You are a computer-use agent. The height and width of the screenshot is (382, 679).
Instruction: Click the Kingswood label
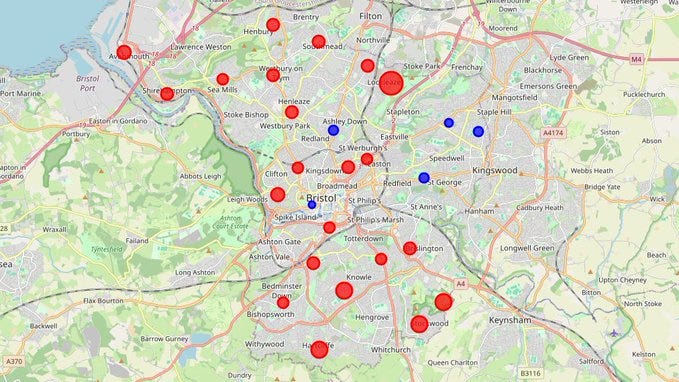(495, 171)
